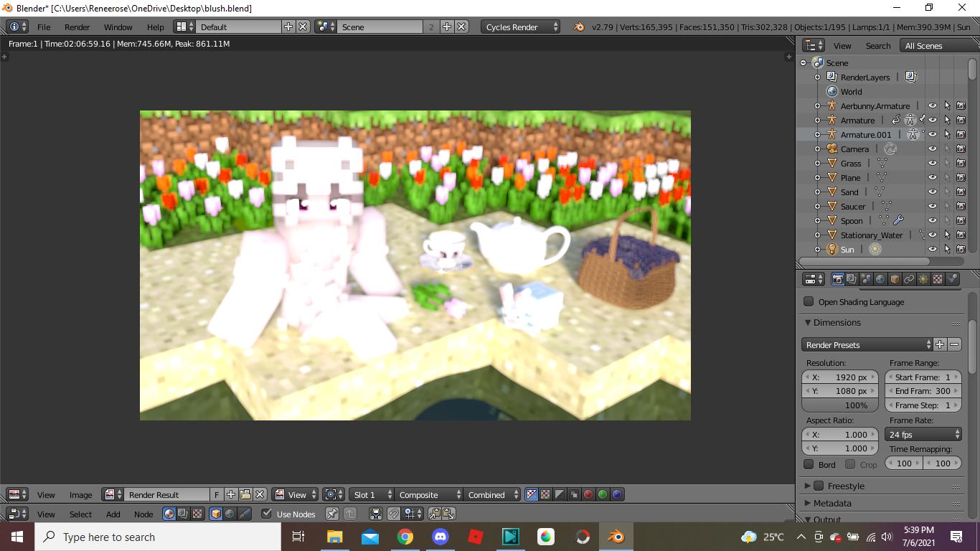Open Google Chrome from the taskbar
980x551 pixels.
(405, 537)
